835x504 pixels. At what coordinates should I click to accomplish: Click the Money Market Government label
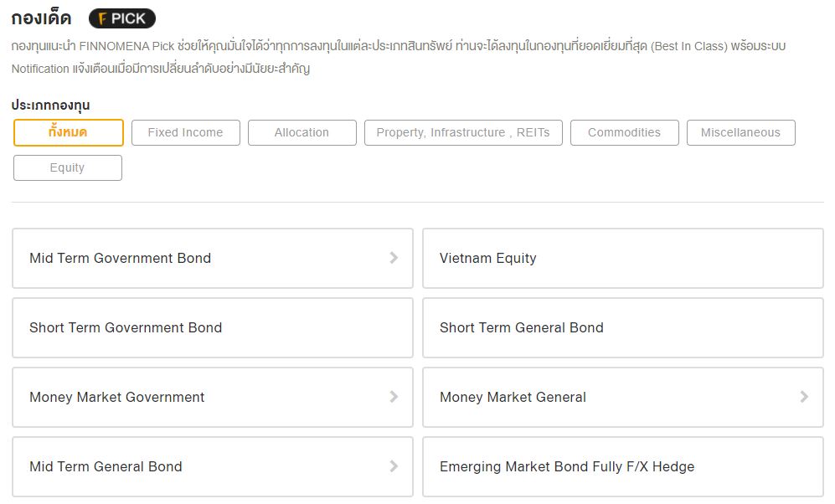(x=116, y=397)
